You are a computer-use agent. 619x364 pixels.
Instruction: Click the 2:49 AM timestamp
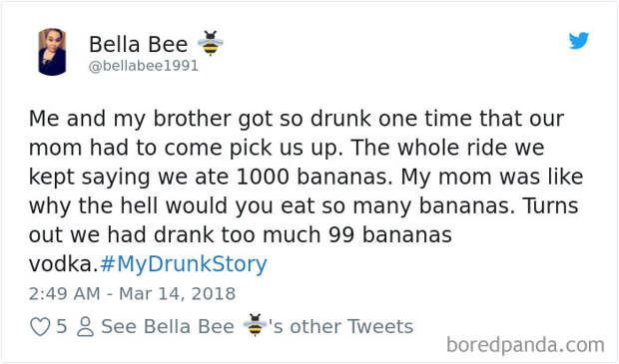64,294
